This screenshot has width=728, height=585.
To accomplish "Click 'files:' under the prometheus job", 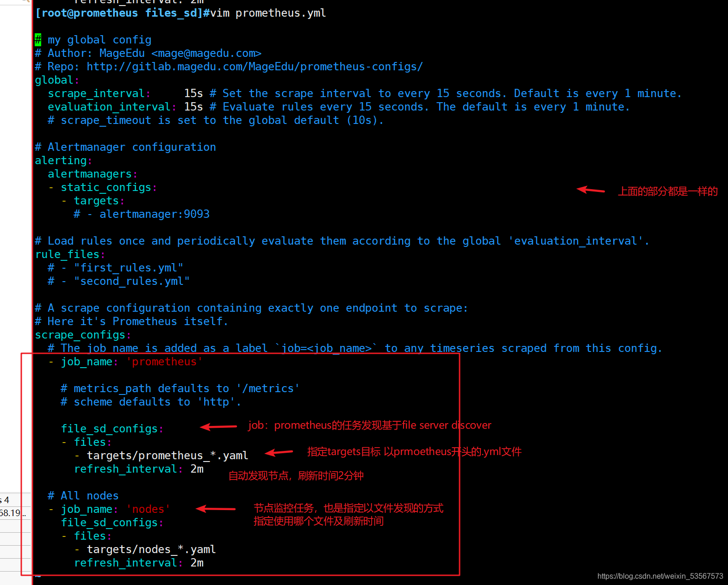I will pyautogui.click(x=93, y=442).
